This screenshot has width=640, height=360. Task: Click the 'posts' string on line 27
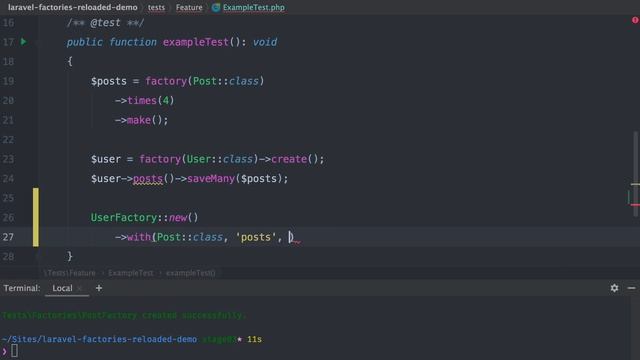tap(256, 237)
